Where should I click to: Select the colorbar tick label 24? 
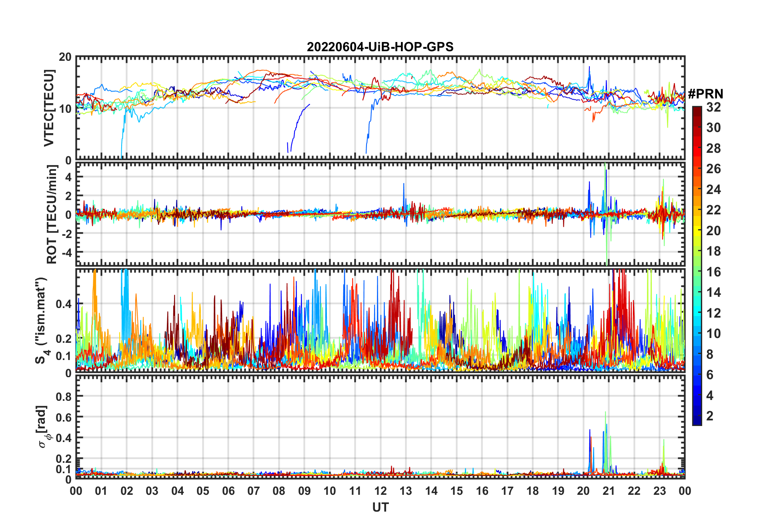713,190
